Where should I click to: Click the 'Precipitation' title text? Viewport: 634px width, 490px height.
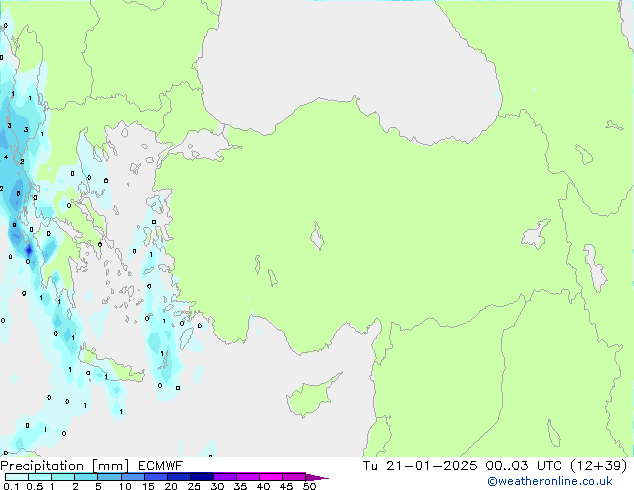coord(42,466)
